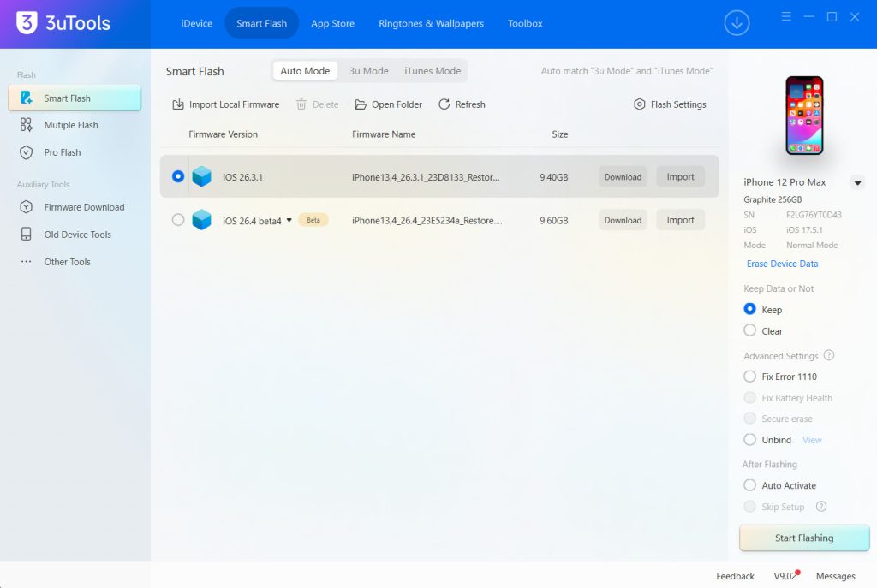Switch to 3u Mode
This screenshot has height=588, width=877.
[368, 71]
